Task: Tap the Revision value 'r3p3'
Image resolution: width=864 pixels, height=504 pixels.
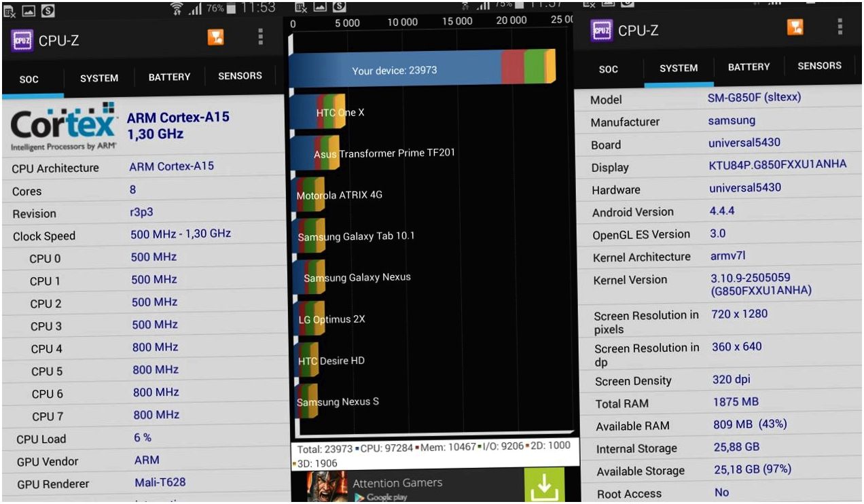Action: 141,213
